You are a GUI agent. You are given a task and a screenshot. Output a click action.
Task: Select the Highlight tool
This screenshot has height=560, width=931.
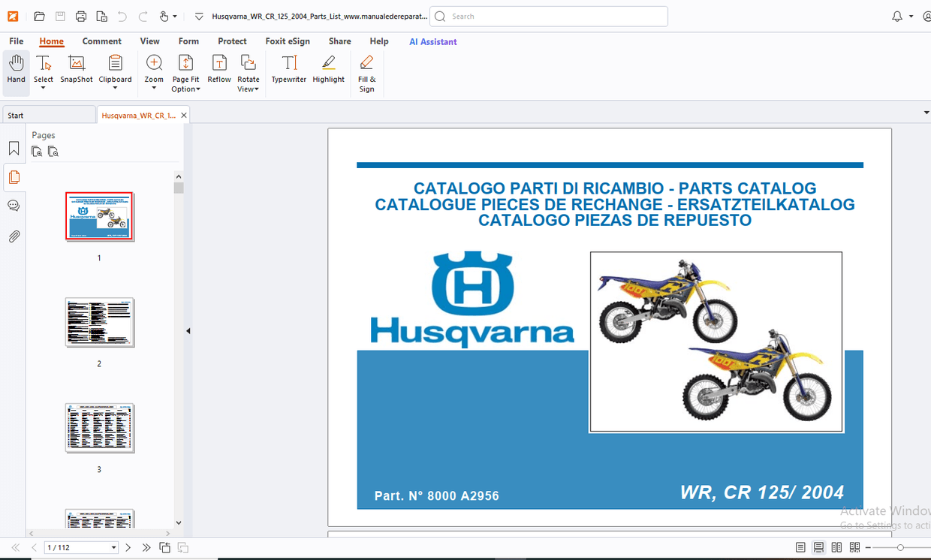[x=328, y=71]
